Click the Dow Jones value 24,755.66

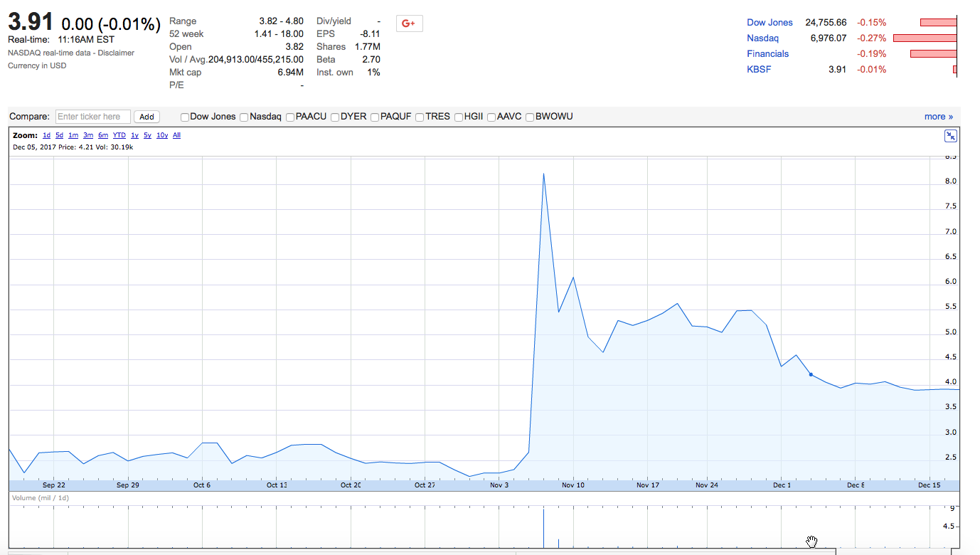pyautogui.click(x=826, y=23)
